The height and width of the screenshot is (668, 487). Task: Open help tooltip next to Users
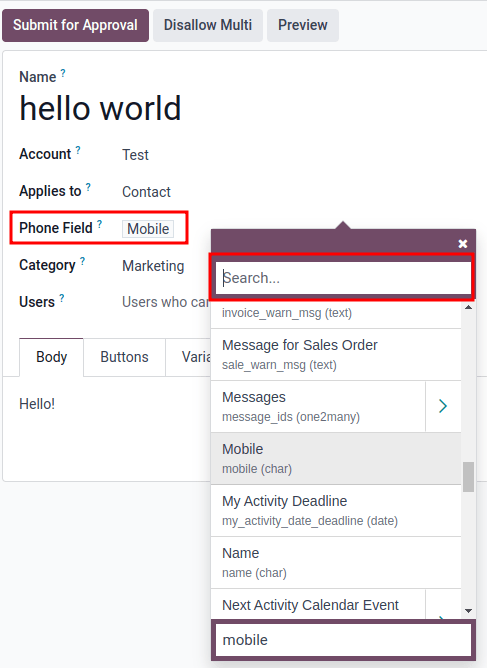pyautogui.click(x=62, y=298)
